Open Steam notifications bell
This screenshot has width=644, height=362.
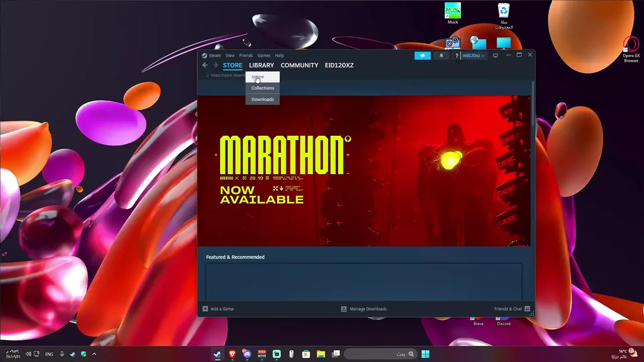click(x=441, y=55)
